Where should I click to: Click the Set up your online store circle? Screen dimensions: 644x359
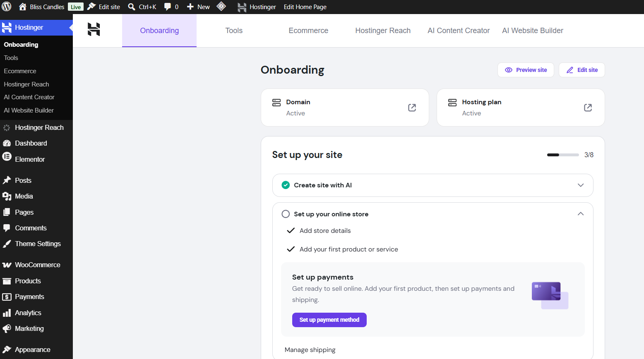click(286, 214)
